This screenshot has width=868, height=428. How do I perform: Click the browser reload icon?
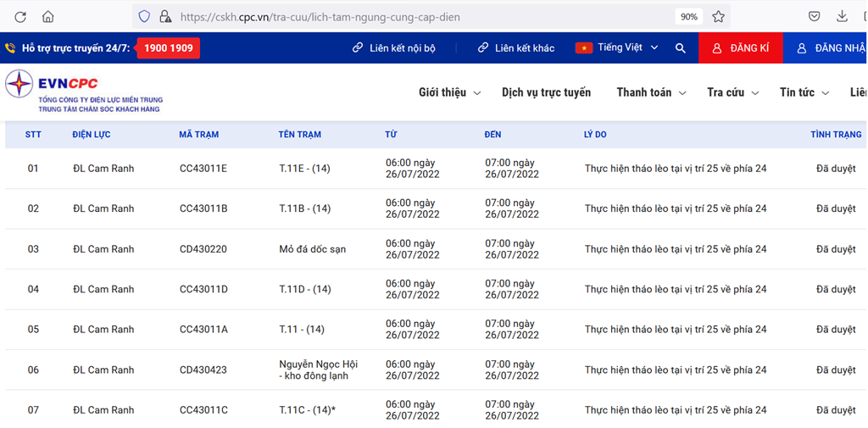point(20,17)
